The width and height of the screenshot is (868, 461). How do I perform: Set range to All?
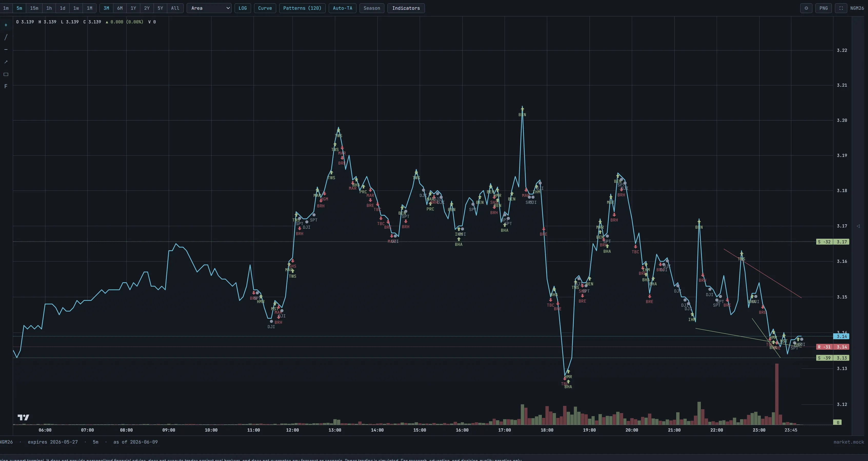point(175,8)
